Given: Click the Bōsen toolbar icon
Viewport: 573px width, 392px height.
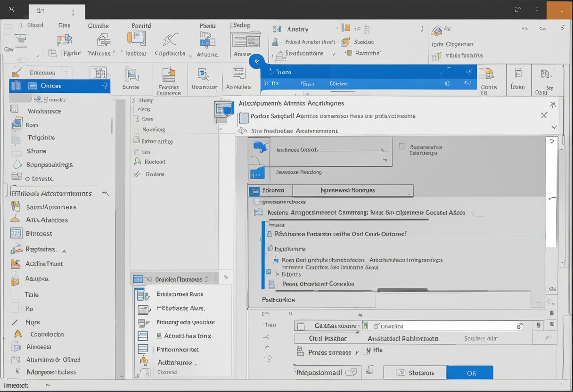Looking at the screenshot, I should pyautogui.click(x=518, y=74).
